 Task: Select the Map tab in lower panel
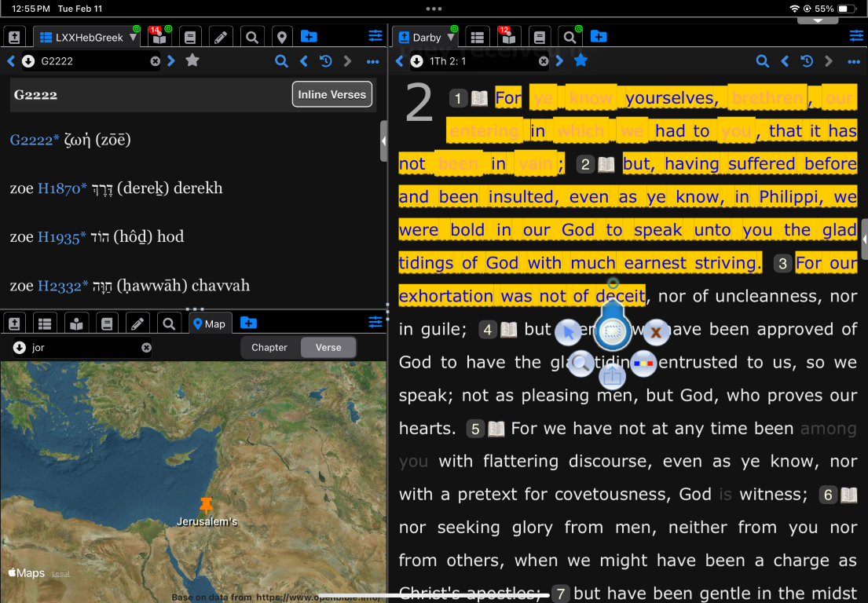[209, 323]
